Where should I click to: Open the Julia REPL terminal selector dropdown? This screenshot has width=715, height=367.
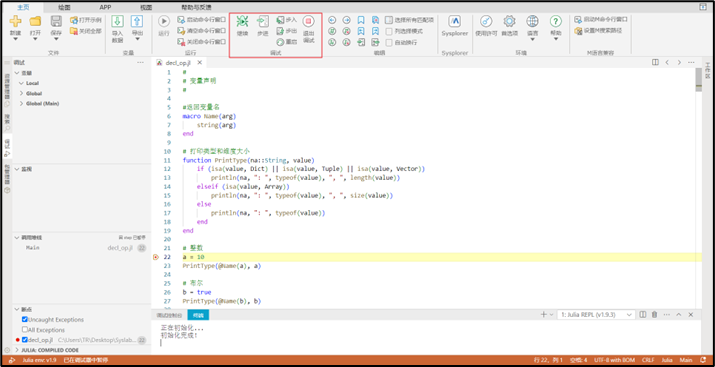point(597,315)
